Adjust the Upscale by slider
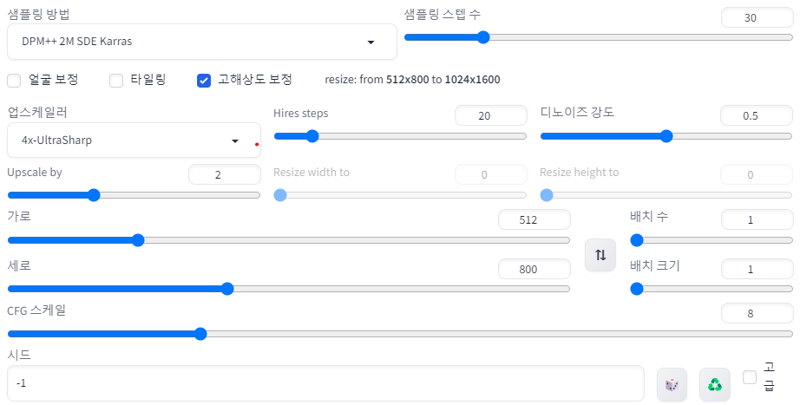Image resolution: width=800 pixels, height=405 pixels. pyautogui.click(x=94, y=195)
